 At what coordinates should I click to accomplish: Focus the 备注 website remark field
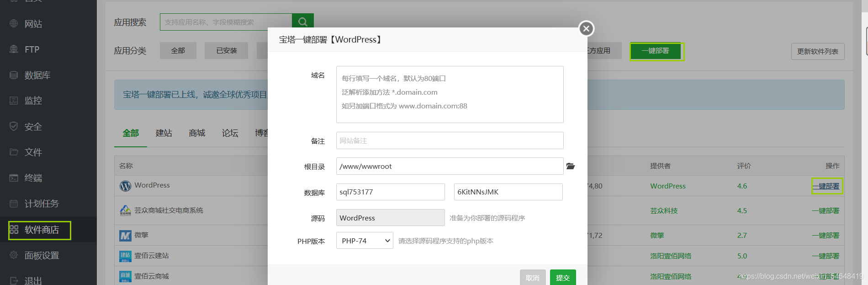pyautogui.click(x=450, y=140)
